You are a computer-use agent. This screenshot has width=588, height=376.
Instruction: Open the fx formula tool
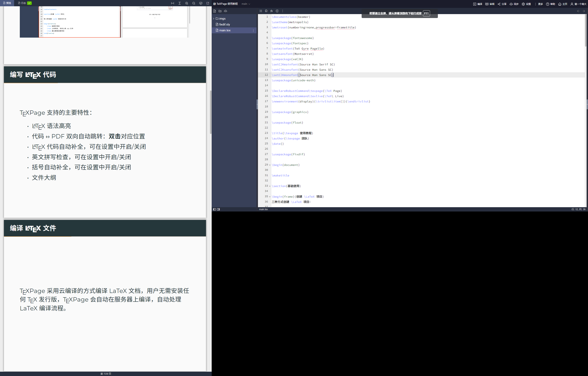point(271,11)
